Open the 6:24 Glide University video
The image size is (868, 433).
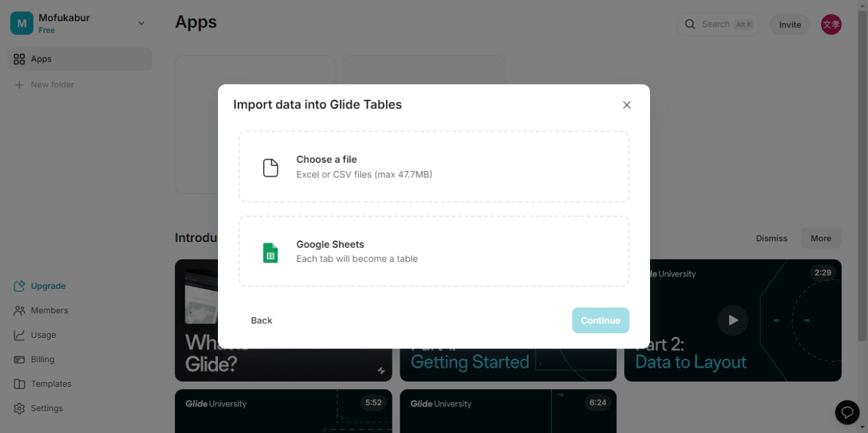508,411
